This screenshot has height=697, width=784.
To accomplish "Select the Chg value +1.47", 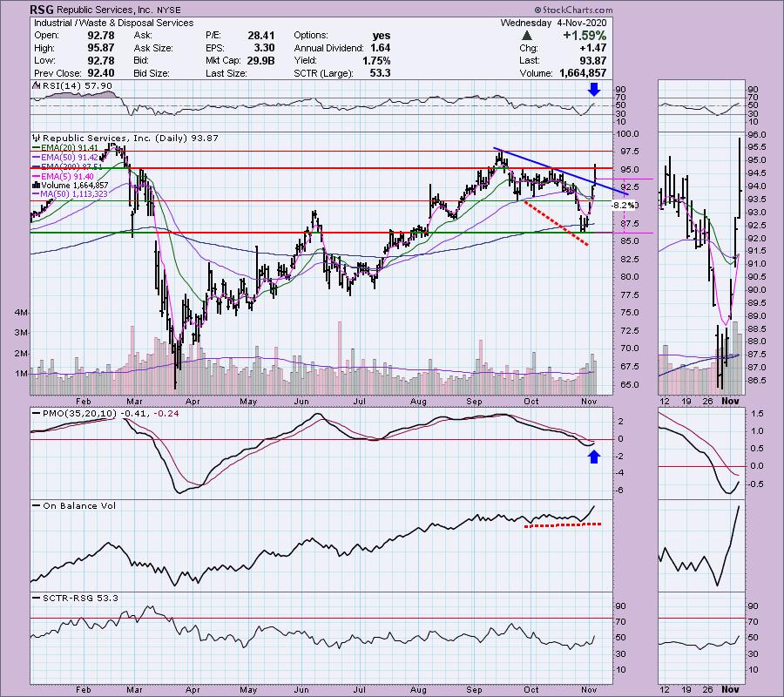I will tap(592, 48).
